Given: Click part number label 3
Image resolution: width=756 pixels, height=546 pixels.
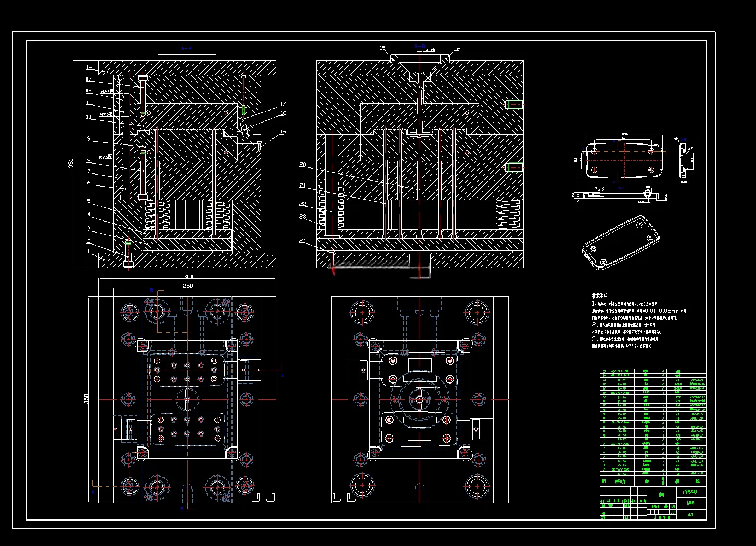Looking at the screenshot, I should click(x=89, y=229).
